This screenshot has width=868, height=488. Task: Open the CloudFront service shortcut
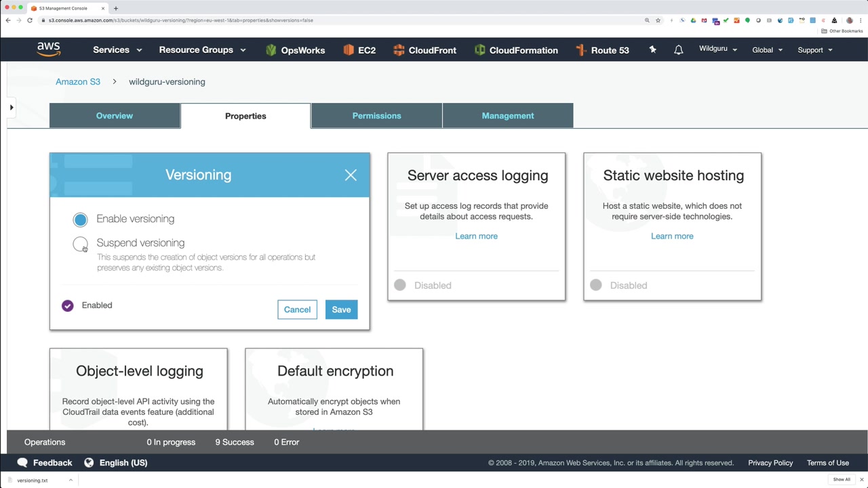click(x=425, y=50)
